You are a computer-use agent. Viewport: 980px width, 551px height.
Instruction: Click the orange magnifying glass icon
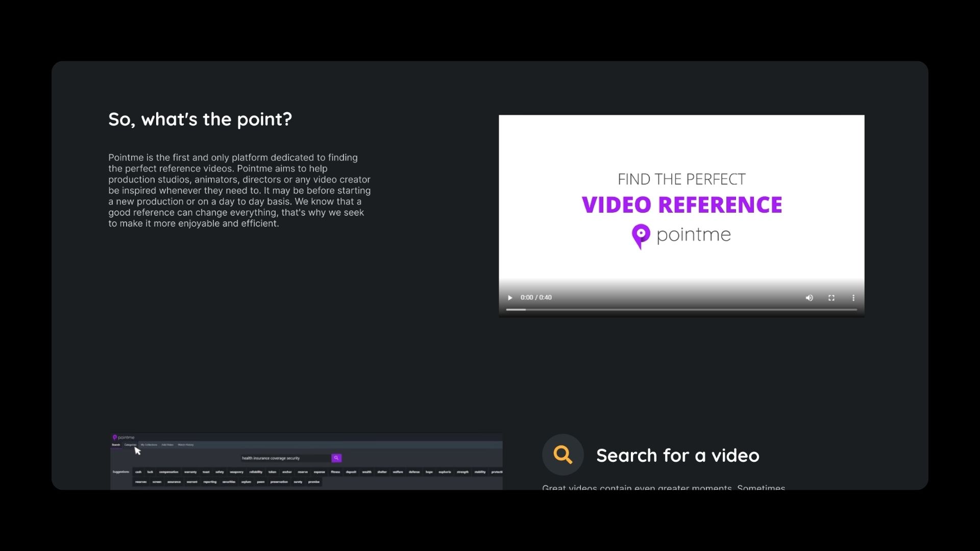coord(562,454)
